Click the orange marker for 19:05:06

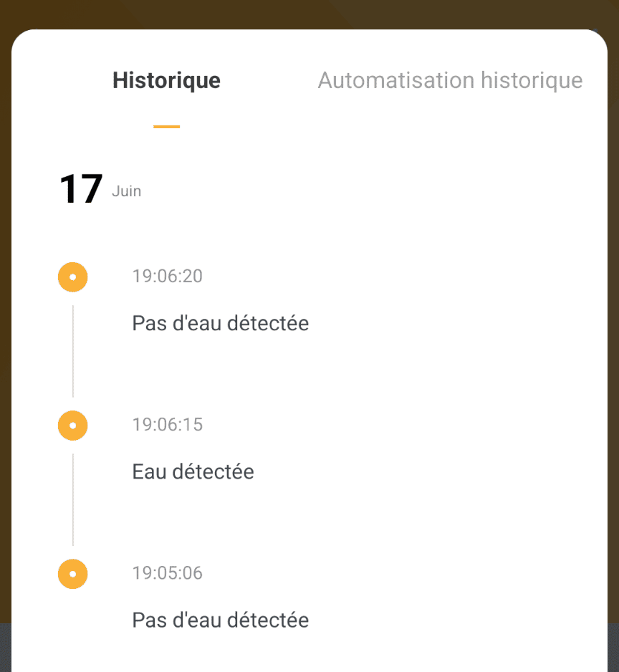pos(73,574)
